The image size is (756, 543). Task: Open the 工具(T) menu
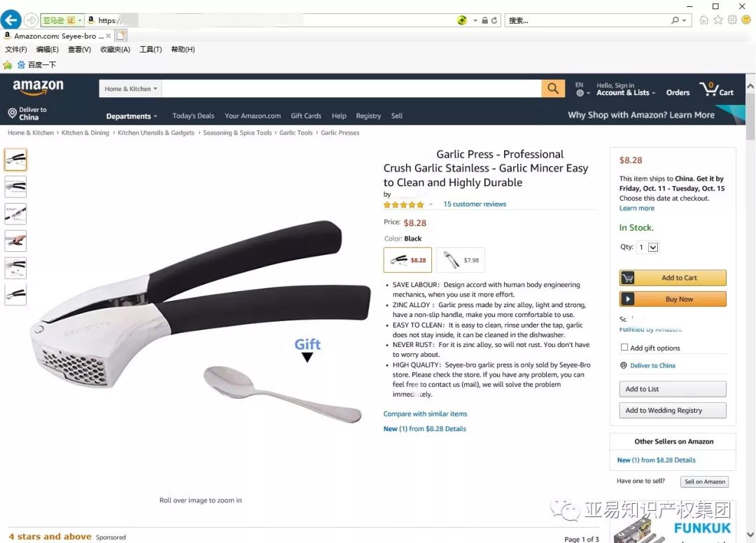click(150, 49)
